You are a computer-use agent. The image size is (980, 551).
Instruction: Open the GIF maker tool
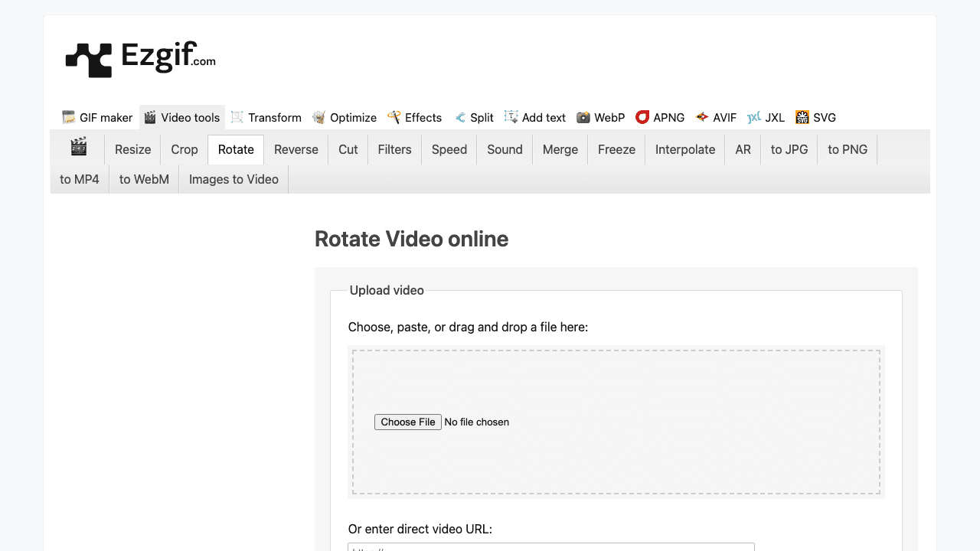[96, 117]
